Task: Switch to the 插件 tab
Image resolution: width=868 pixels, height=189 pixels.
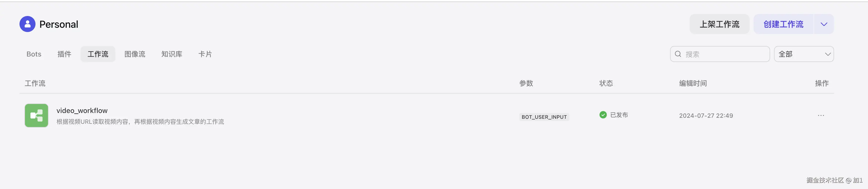Action: (64, 54)
